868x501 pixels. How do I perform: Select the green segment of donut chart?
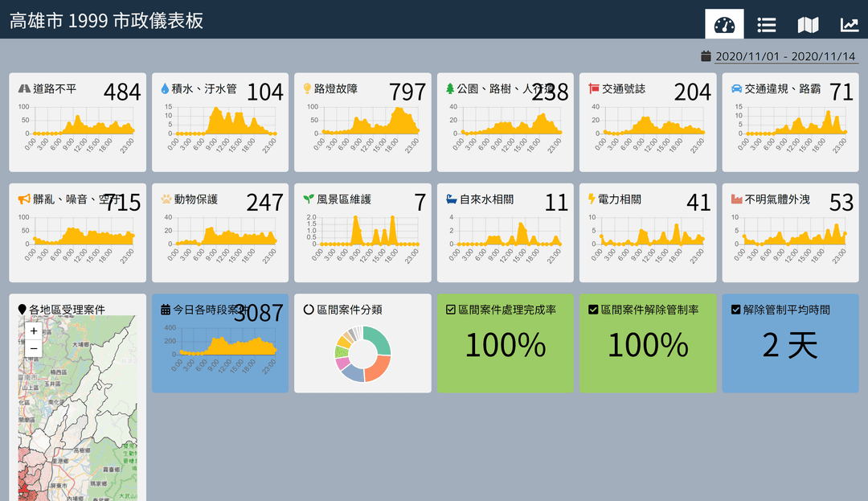[x=379, y=339]
